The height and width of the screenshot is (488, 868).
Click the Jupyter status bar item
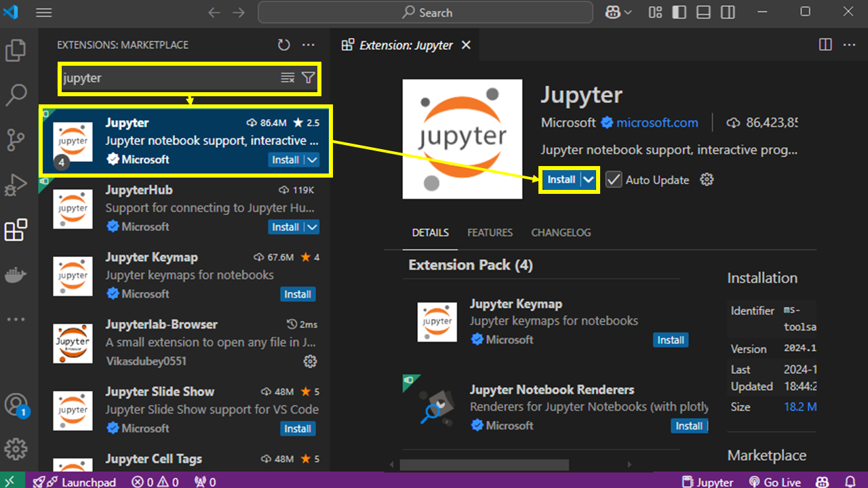tap(709, 482)
